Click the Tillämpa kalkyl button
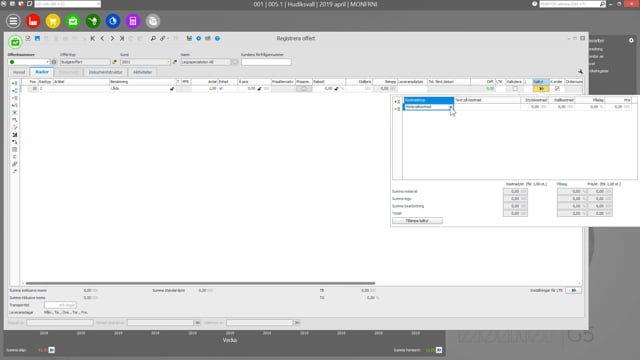 [417, 220]
